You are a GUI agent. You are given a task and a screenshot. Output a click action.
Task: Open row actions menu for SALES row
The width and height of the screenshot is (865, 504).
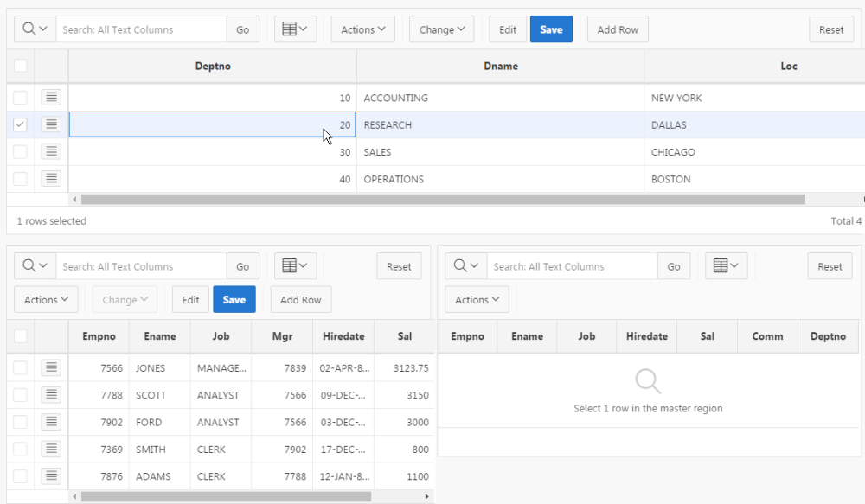[x=51, y=151]
